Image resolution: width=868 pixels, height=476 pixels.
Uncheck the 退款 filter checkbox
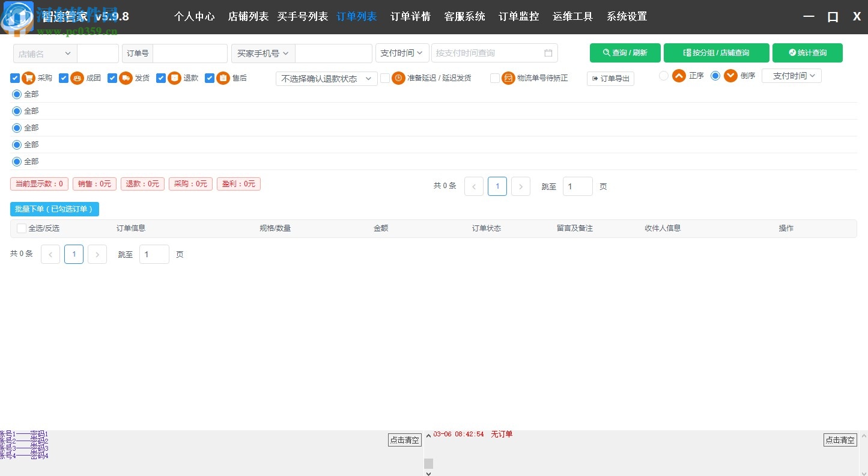point(161,78)
